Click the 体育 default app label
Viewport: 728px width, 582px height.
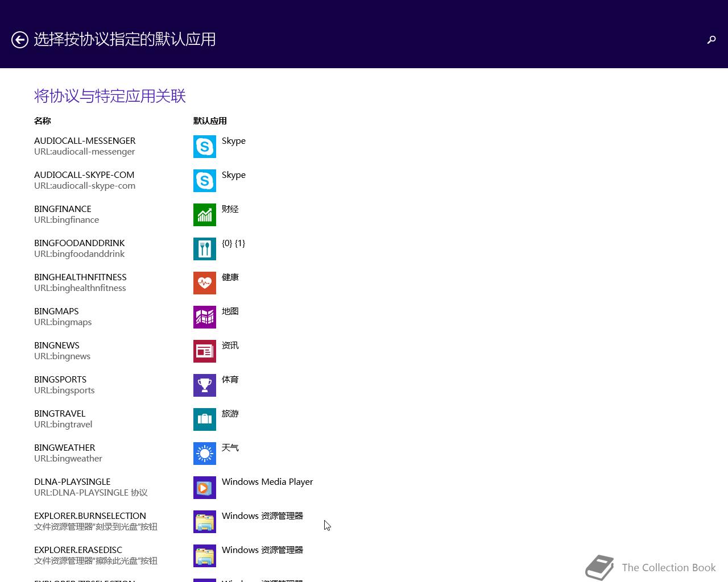click(230, 380)
